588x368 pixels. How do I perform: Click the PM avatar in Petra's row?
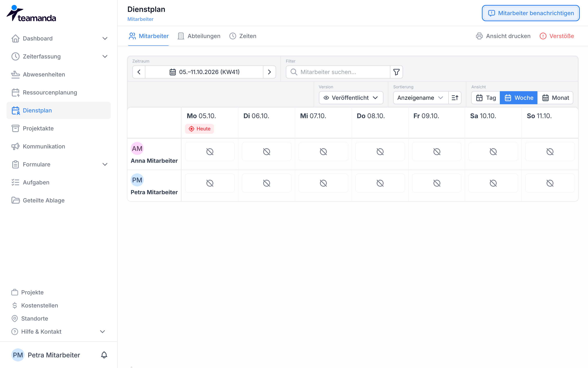[137, 180]
